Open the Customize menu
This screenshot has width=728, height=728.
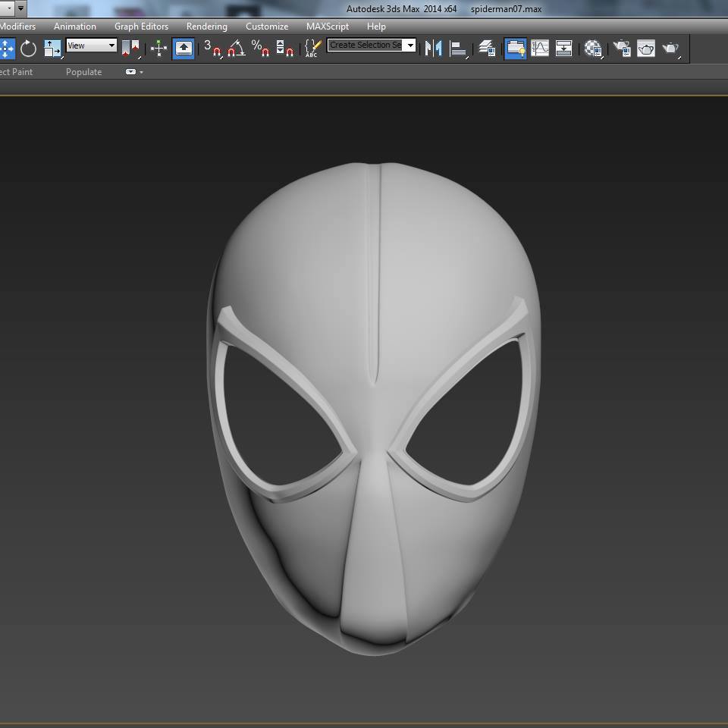pos(267,27)
